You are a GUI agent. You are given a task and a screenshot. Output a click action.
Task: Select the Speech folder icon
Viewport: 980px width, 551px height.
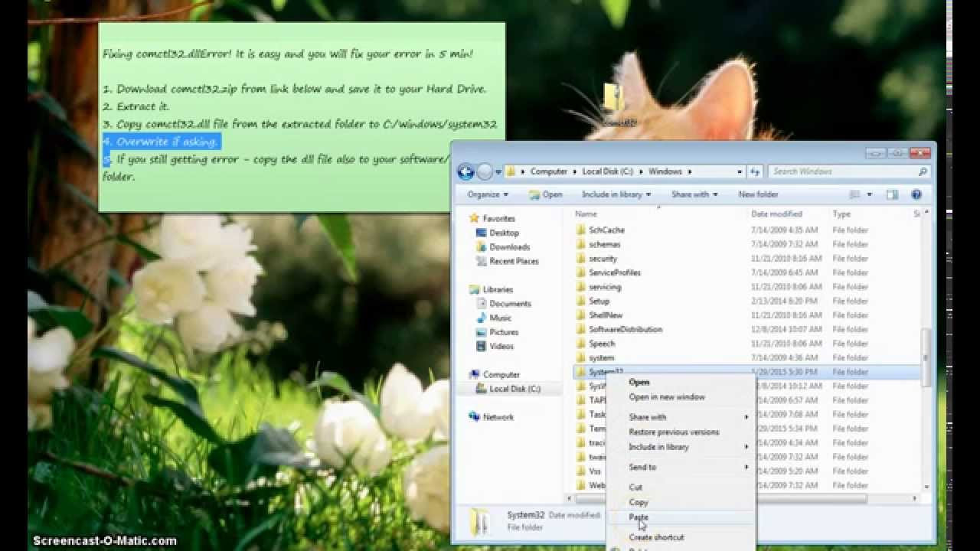click(x=580, y=344)
